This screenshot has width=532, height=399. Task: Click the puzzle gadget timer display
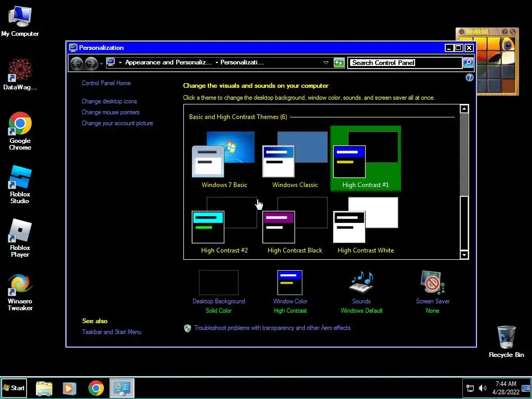(477, 32)
